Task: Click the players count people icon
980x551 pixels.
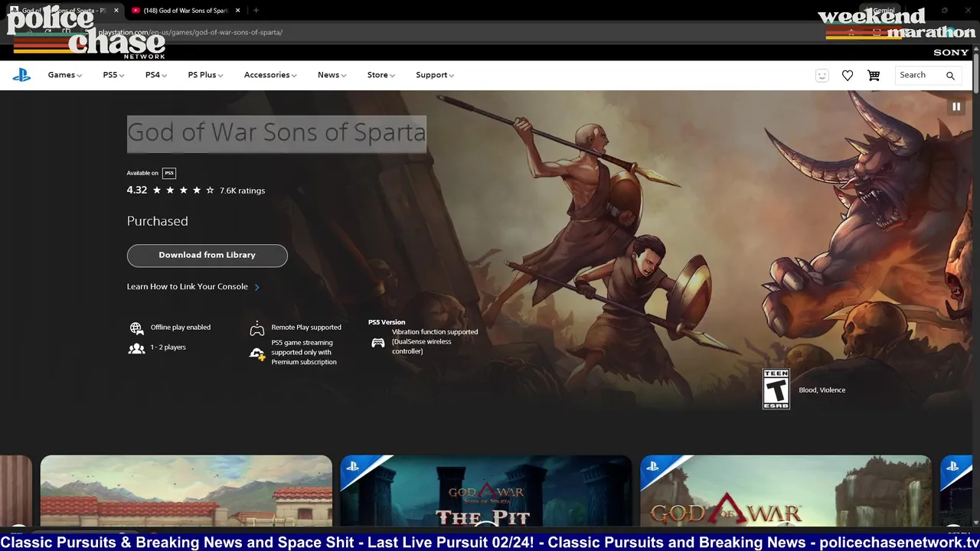Action: [136, 348]
